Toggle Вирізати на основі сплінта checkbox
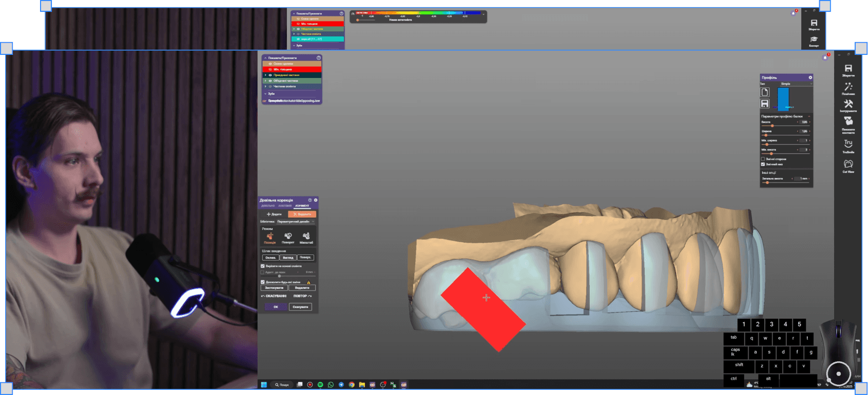Screen dimensions: 868x395 click(263, 266)
